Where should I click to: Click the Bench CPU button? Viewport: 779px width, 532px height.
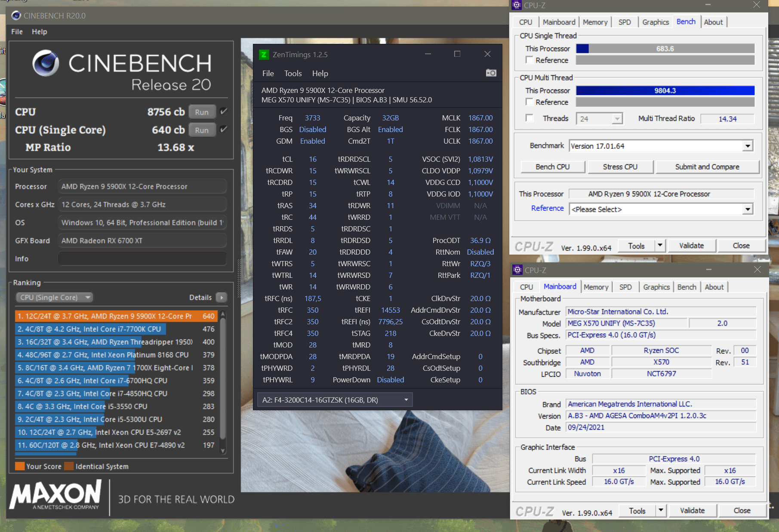point(553,166)
